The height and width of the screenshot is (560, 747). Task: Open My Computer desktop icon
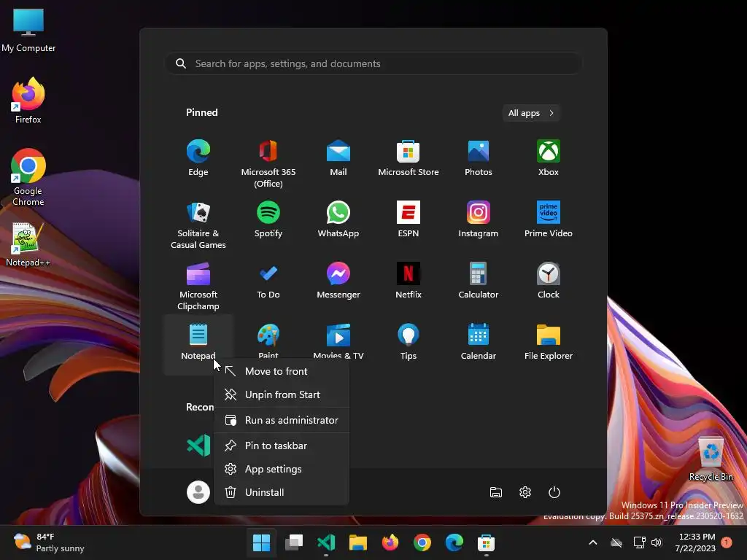[28, 31]
